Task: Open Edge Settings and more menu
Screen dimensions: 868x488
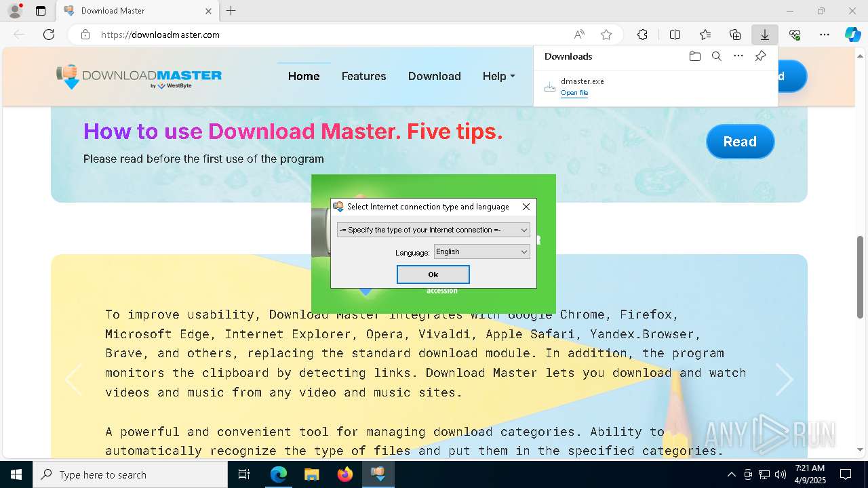Action: click(825, 35)
